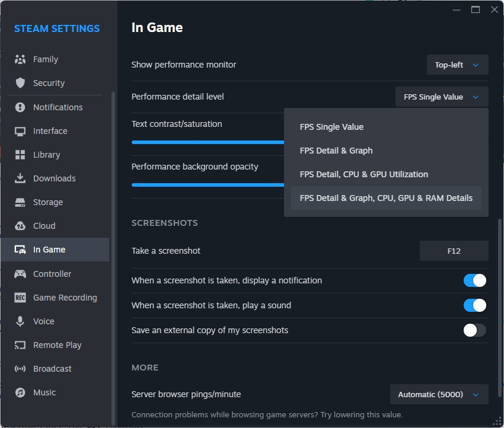This screenshot has width=504, height=428.
Task: Open Remote Play settings
Action: pos(55,345)
